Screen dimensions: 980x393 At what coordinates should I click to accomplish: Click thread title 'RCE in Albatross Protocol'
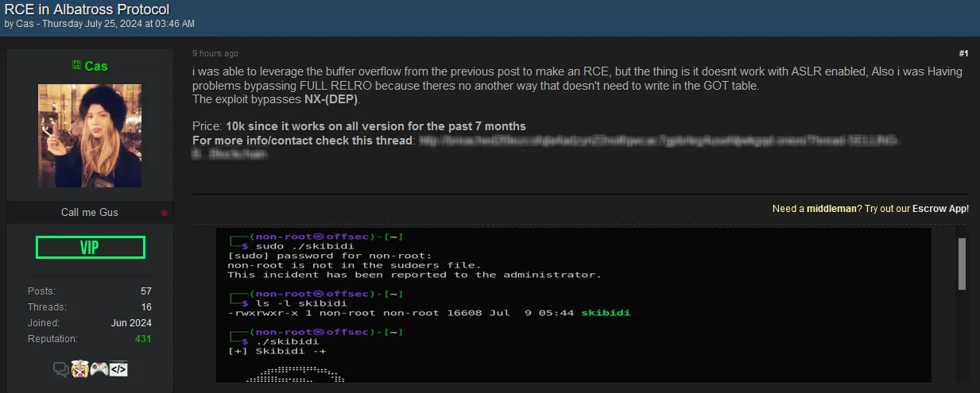click(x=87, y=10)
